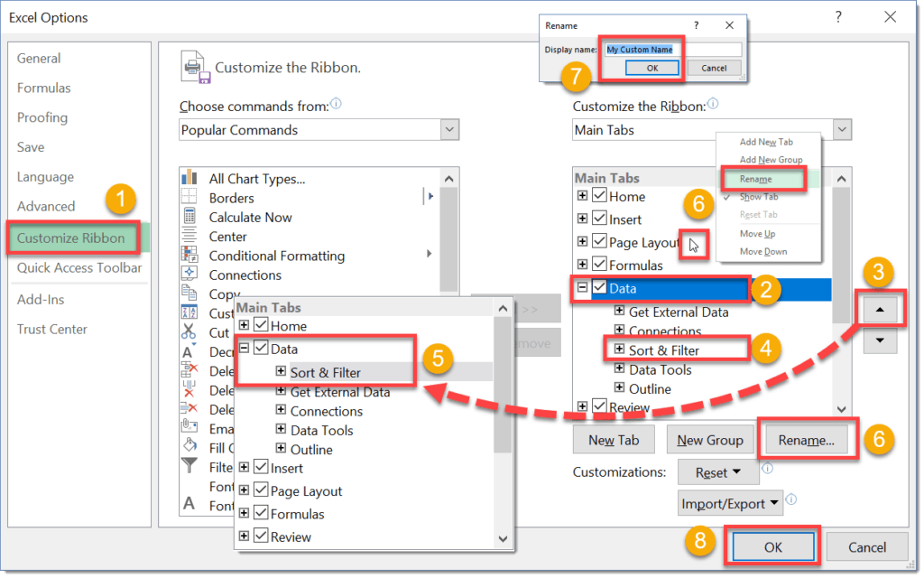
Task: Select the Fill Color bucket icon
Action: [x=189, y=445]
